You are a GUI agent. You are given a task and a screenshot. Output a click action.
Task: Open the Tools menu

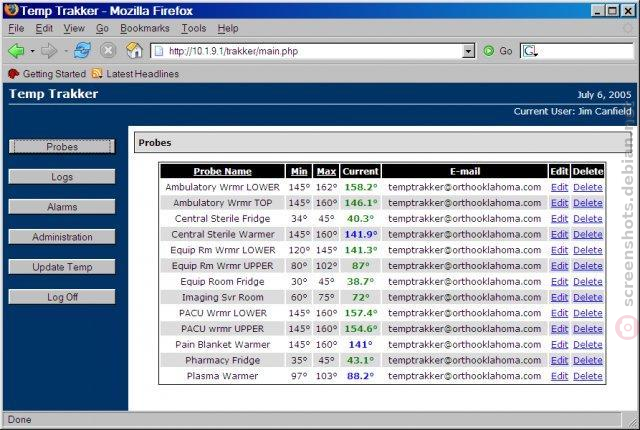pyautogui.click(x=193, y=28)
